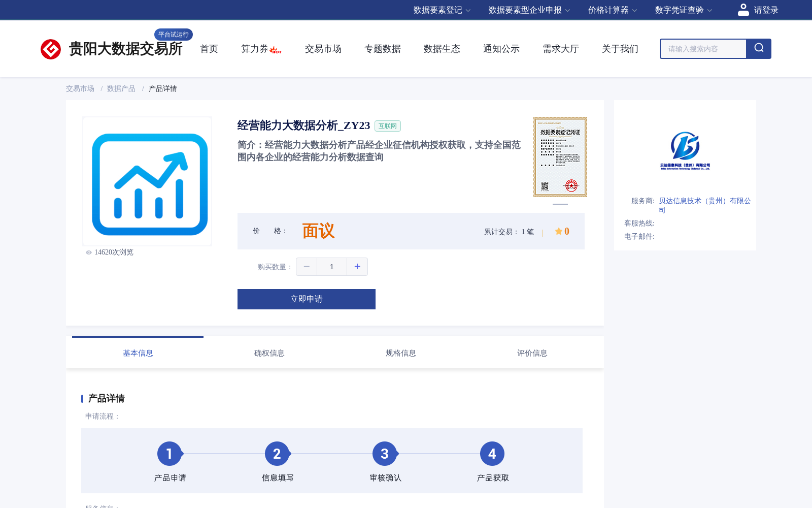Click the 产品详情 section heading
The image size is (812, 508).
click(106, 398)
